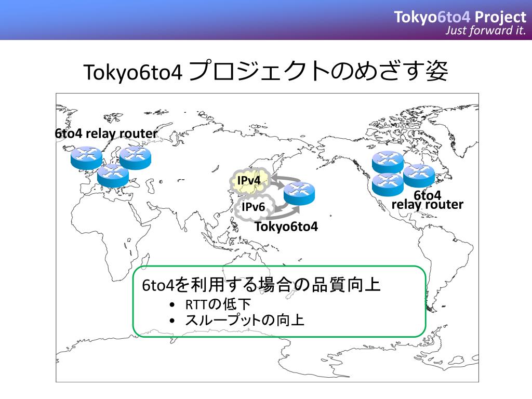Click the slide title 'Tokyo6to4 プロジェクトのめざす姿'
Viewport: 532px width, 399px height.
[x=265, y=71]
